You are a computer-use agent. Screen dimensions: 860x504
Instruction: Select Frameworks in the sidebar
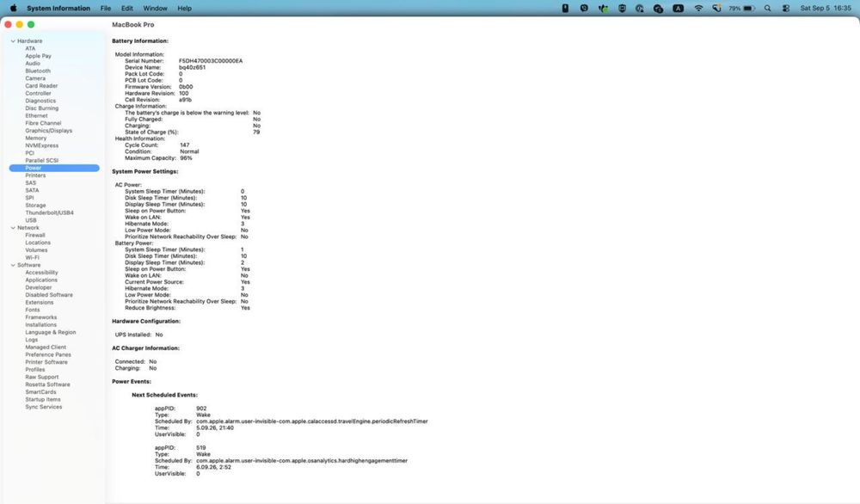tap(40, 317)
